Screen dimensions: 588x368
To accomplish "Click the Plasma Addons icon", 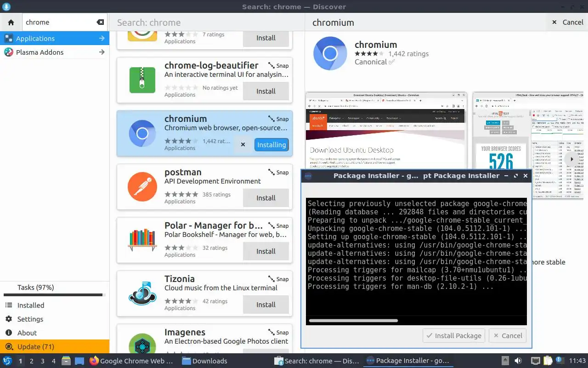I will coord(9,52).
